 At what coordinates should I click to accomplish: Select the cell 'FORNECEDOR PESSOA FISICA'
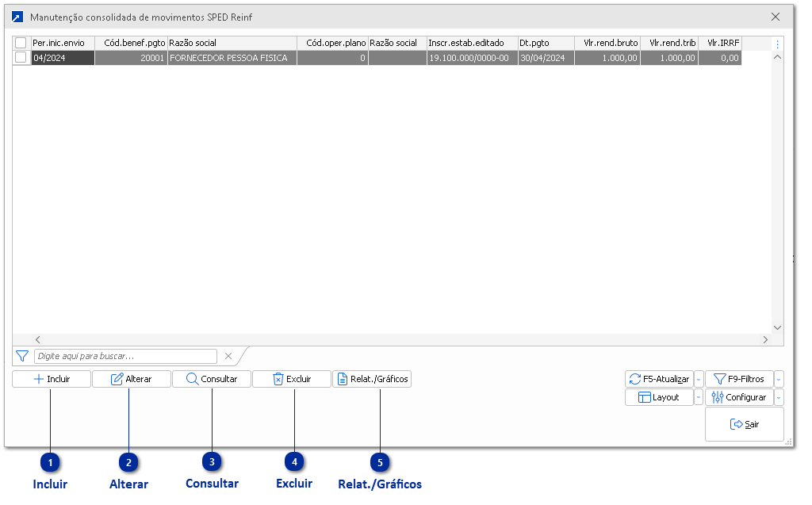(232, 58)
